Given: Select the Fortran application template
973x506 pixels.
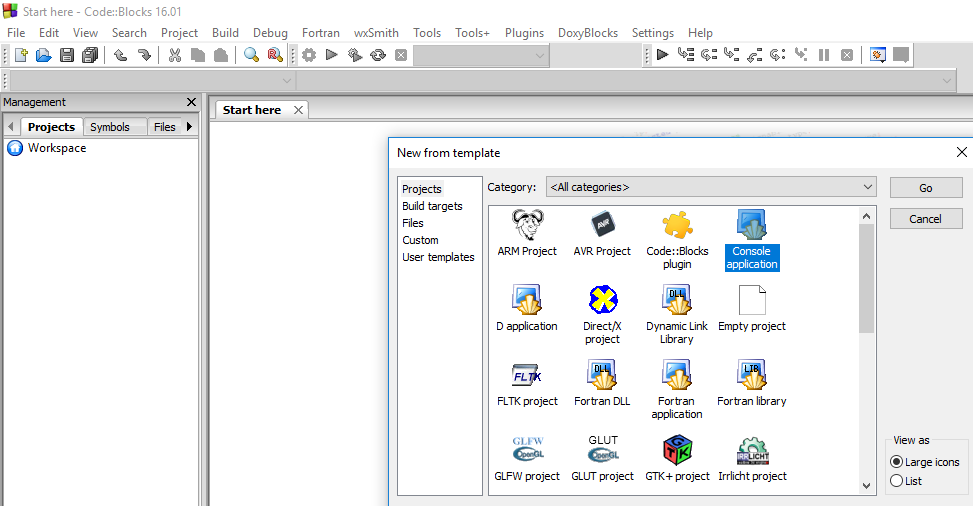Looking at the screenshot, I should 676,390.
